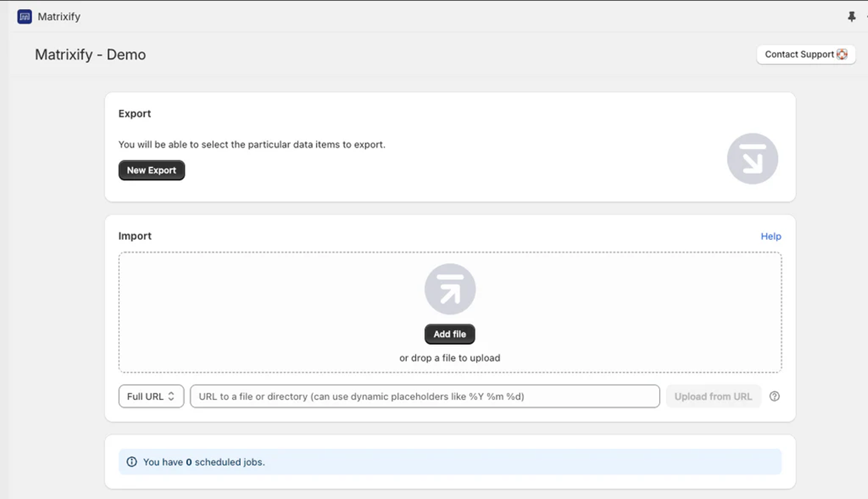Open the Full URL dropdown
The image size is (868, 499).
tap(151, 397)
